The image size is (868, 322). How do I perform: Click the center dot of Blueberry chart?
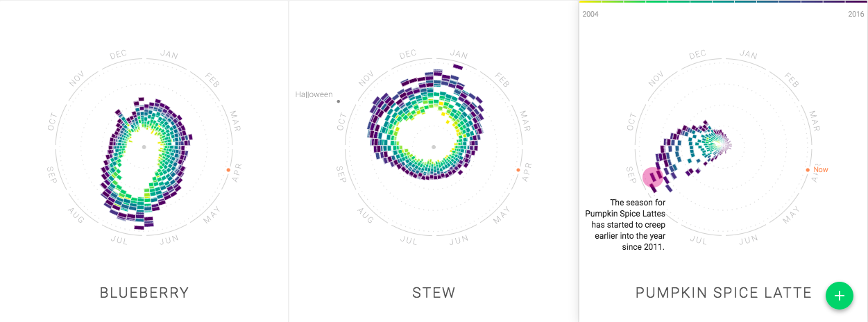[144, 147]
